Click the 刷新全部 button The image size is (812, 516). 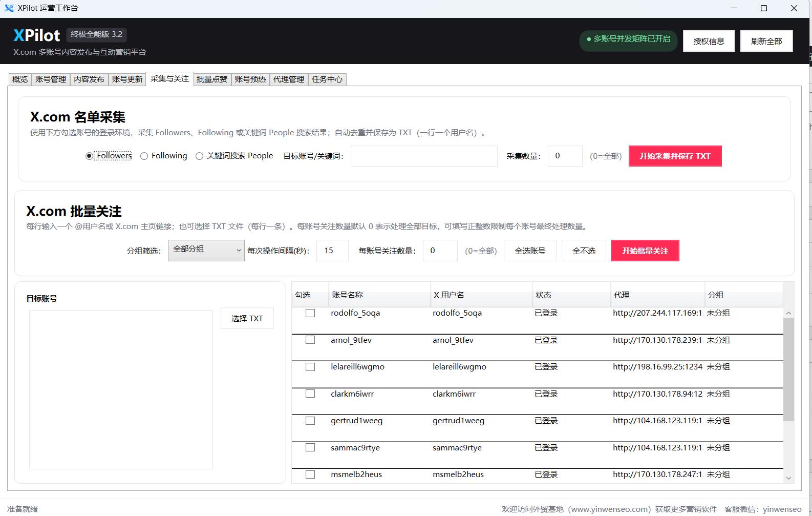tap(766, 41)
